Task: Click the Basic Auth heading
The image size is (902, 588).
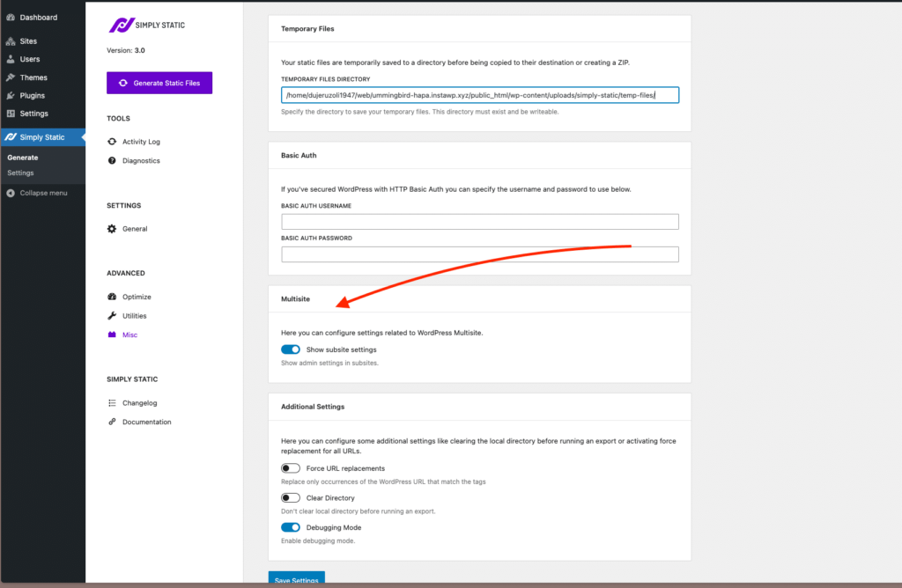Action: (x=299, y=155)
